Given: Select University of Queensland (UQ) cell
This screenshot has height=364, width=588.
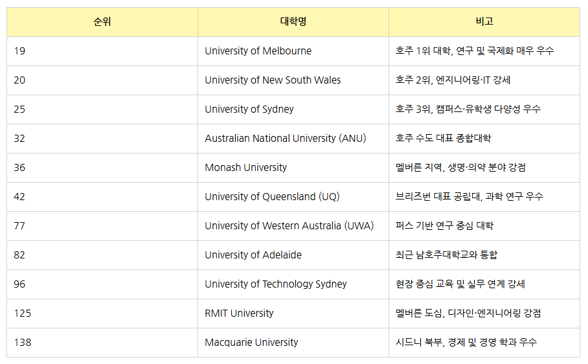Looking at the screenshot, I should point(293,197).
